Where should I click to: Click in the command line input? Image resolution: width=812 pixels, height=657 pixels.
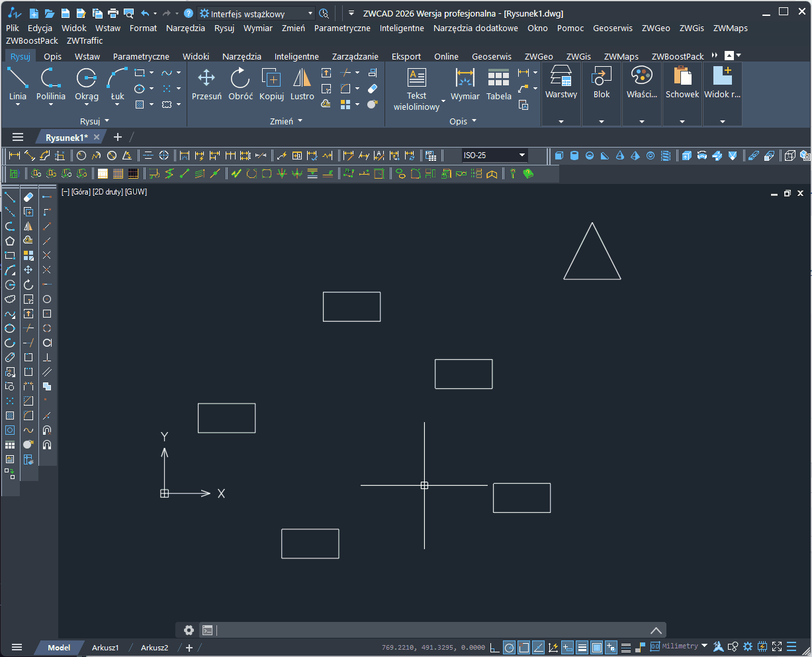pyautogui.click(x=430, y=631)
